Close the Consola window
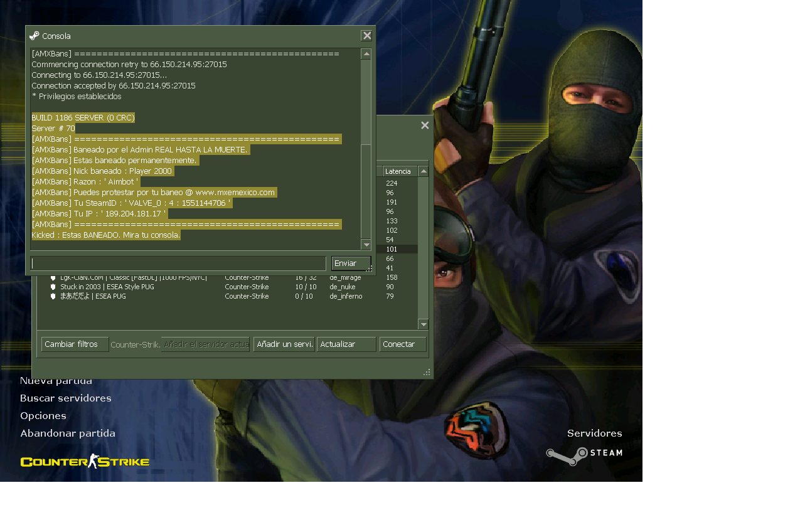Screen dimensions: 805x532 (367, 36)
